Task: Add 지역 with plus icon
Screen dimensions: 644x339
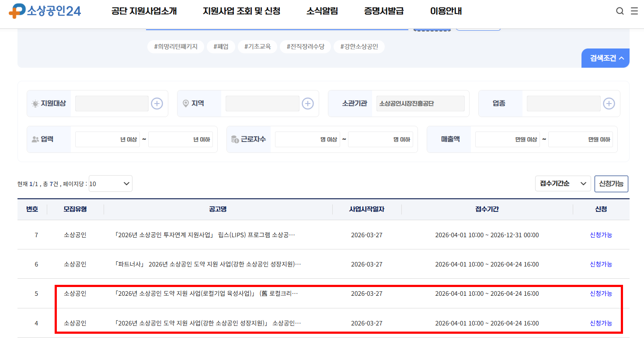Action: [x=308, y=104]
